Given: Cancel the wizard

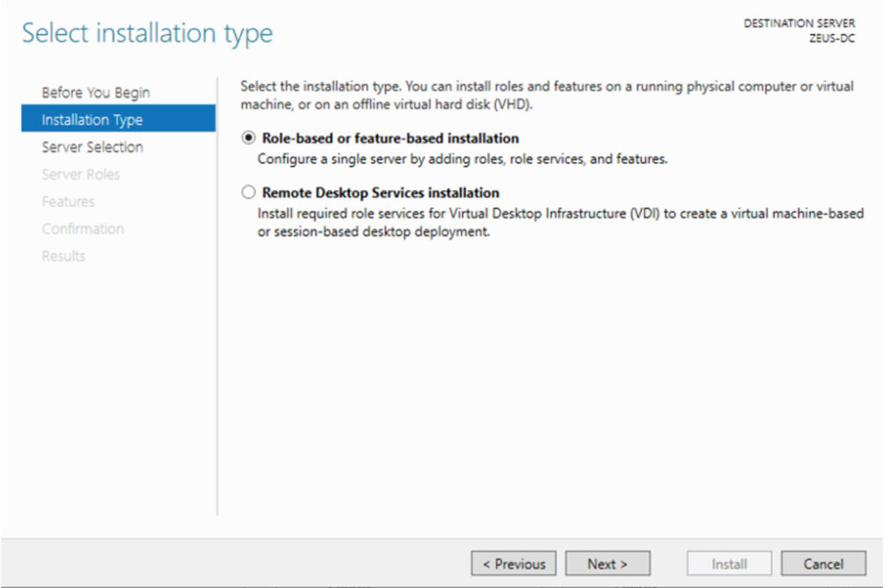Looking at the screenshot, I should click(823, 564).
